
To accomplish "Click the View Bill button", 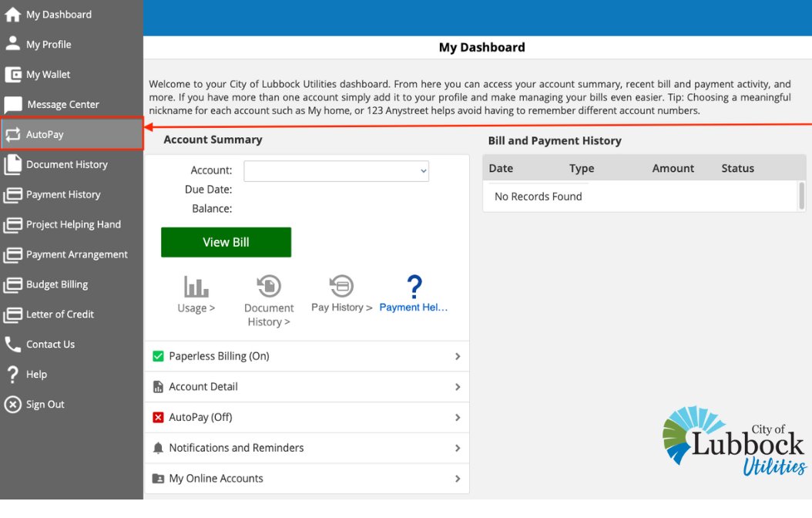I will tap(226, 241).
